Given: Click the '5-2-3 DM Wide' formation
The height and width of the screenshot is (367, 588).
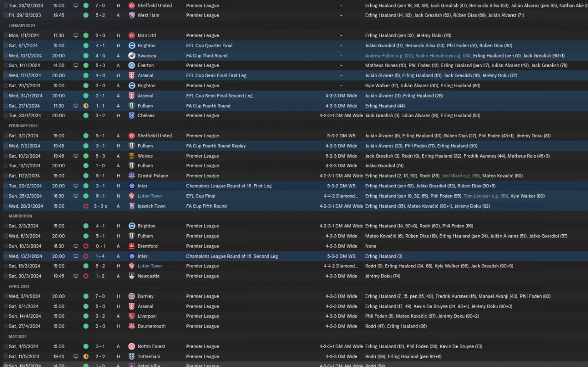Looking at the screenshot, I should click(x=341, y=156).
